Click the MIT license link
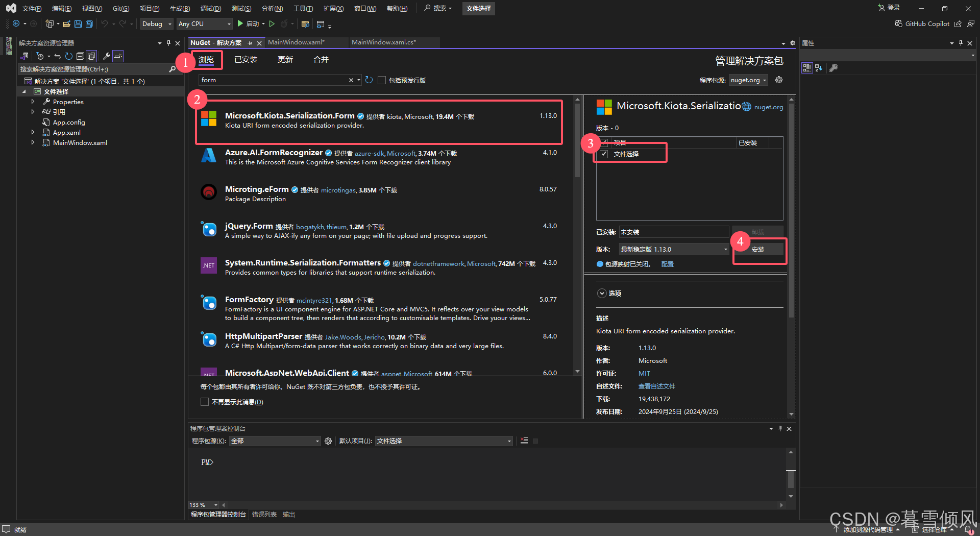Viewport: 980px width, 536px height. [644, 374]
